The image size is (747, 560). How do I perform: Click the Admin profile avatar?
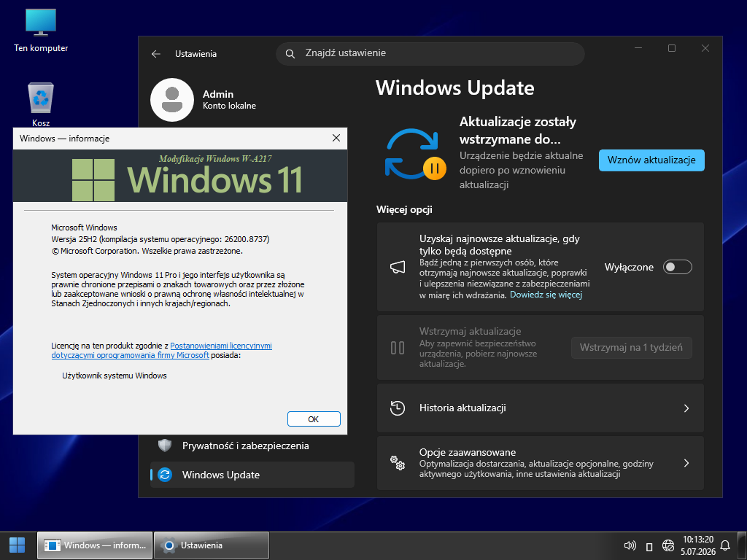coord(172,100)
